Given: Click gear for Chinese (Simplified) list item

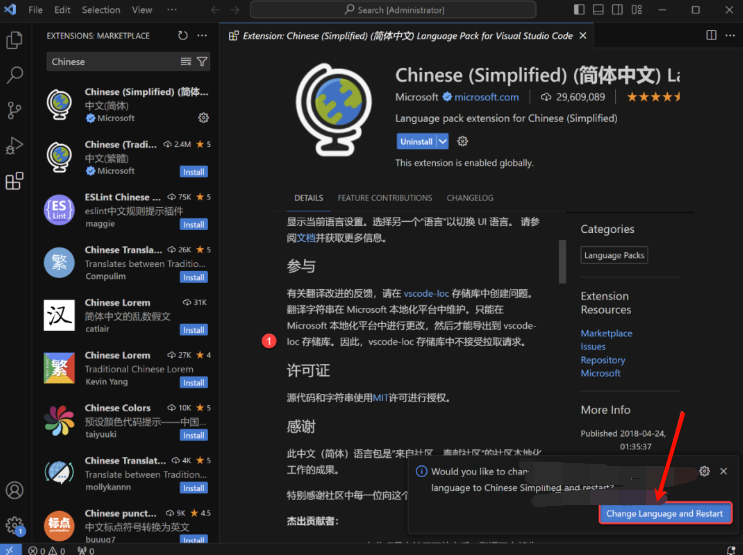Looking at the screenshot, I should [x=203, y=118].
